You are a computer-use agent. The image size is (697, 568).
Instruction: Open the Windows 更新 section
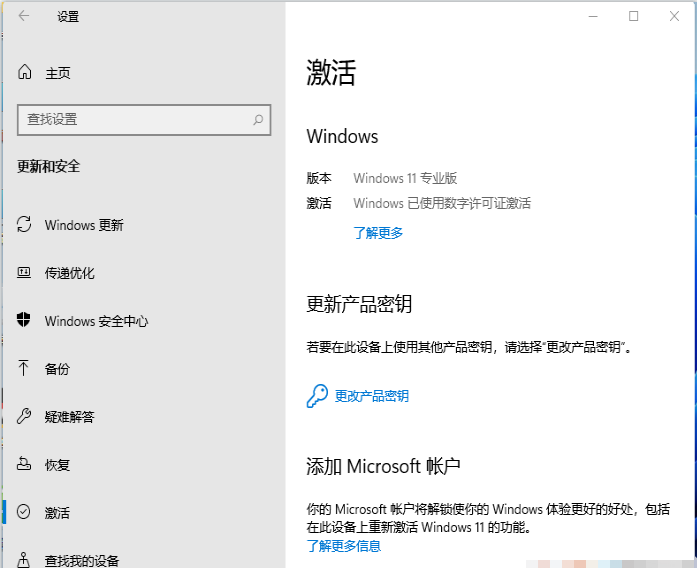(84, 225)
